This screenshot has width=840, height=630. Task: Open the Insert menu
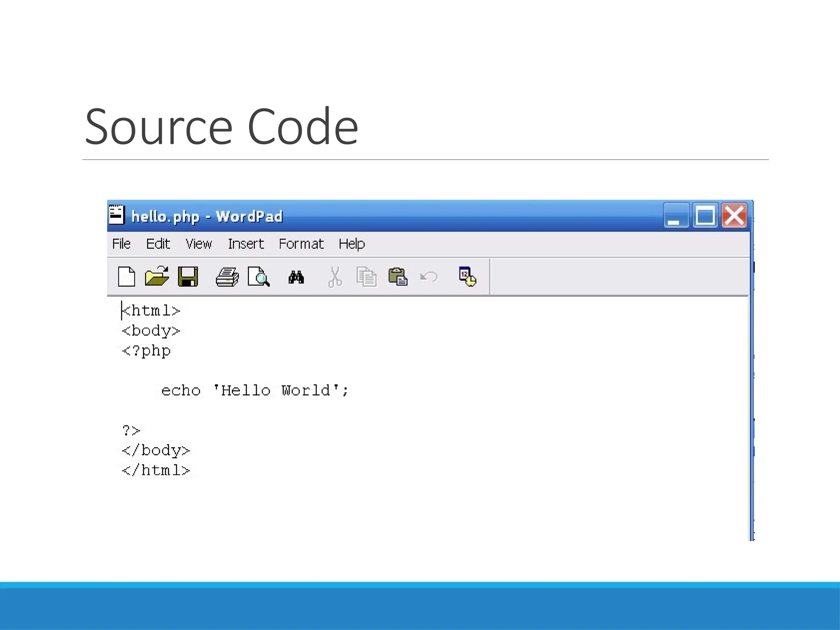click(246, 244)
